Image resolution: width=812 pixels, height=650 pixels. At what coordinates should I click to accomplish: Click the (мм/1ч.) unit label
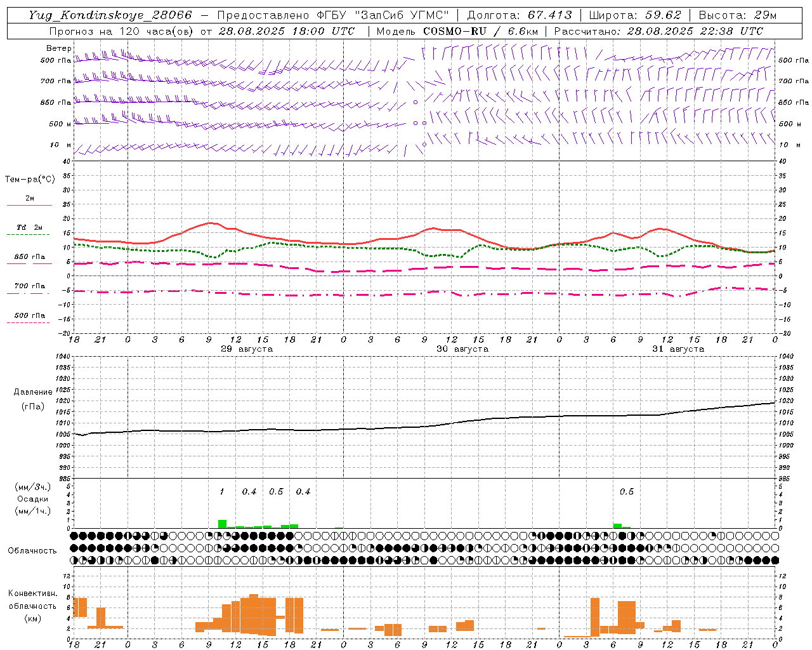coord(32,511)
